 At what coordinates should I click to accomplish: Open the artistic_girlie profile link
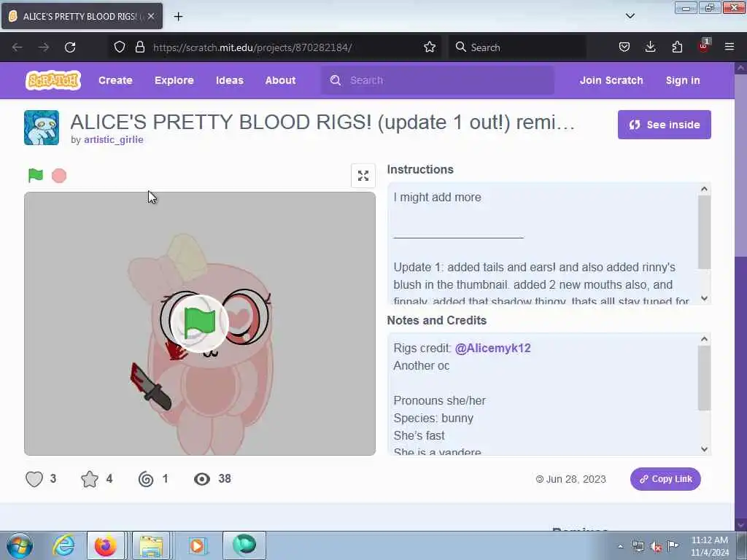[113, 139]
